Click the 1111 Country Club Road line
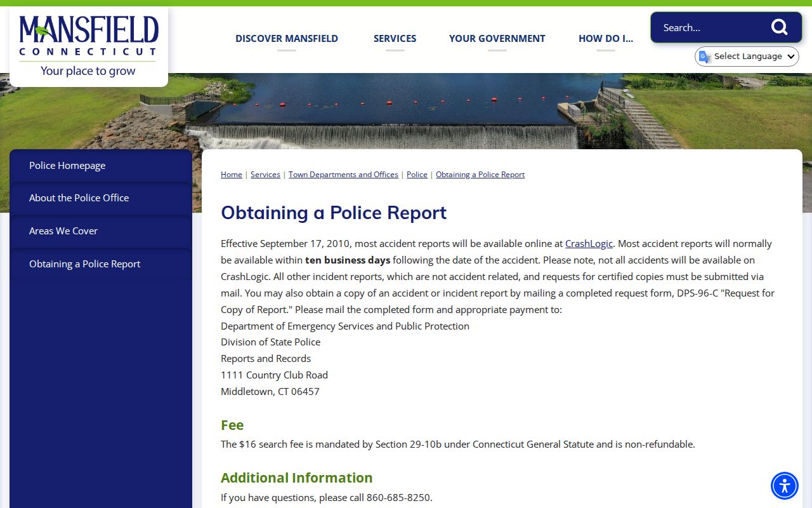 (274, 375)
